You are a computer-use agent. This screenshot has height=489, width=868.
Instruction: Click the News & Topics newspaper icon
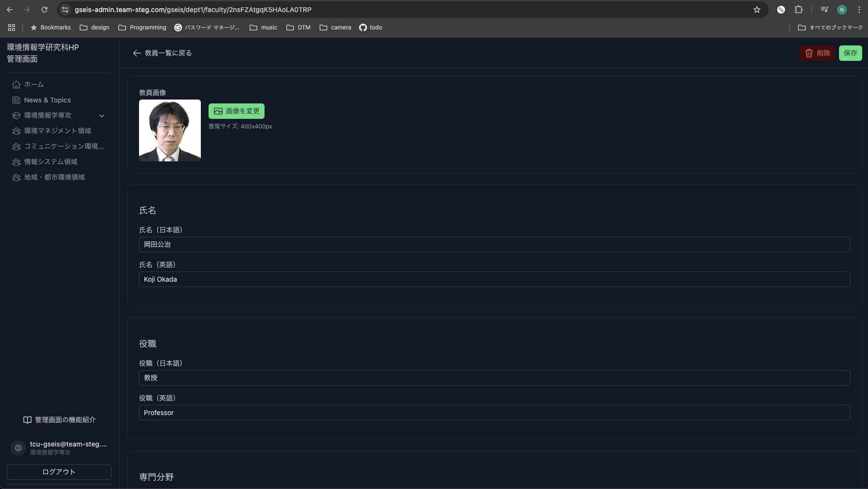[x=16, y=100]
